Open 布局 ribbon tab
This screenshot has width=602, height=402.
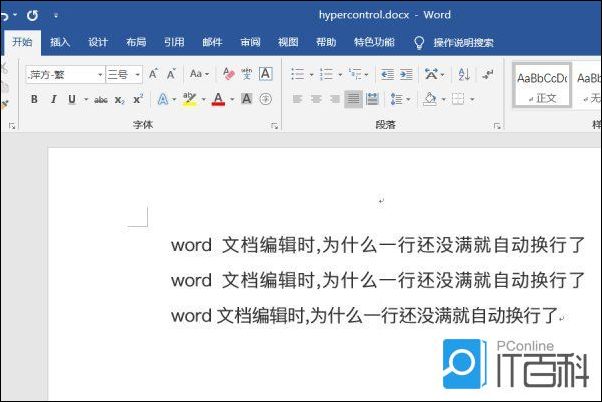[x=136, y=42]
